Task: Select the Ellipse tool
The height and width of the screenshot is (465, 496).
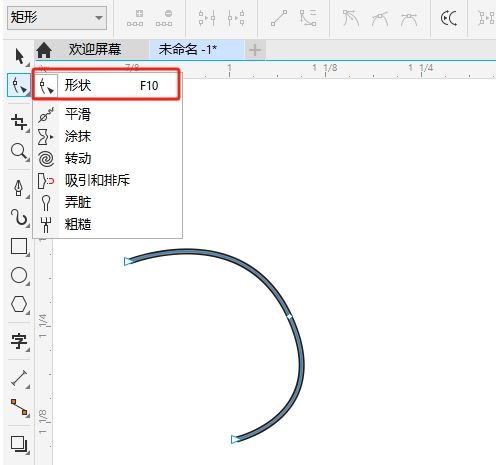Action: point(19,276)
